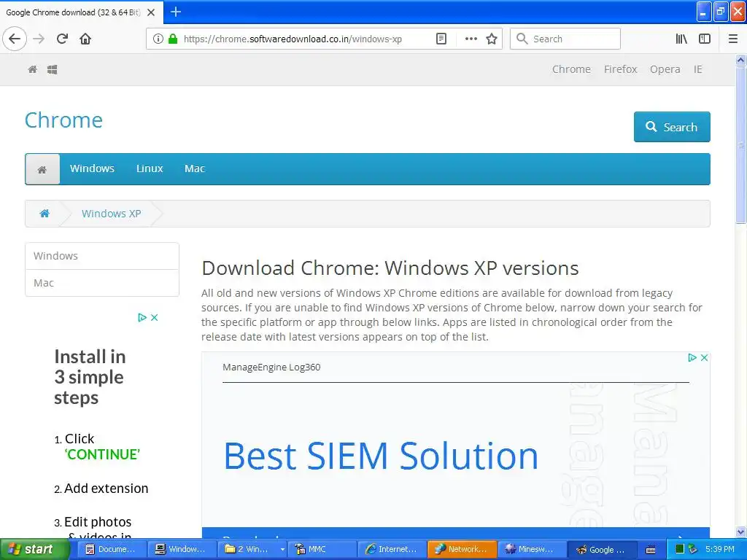Viewport: 747px width, 560px height.
Task: Select Windows in the blue nav bar
Action: click(x=92, y=168)
